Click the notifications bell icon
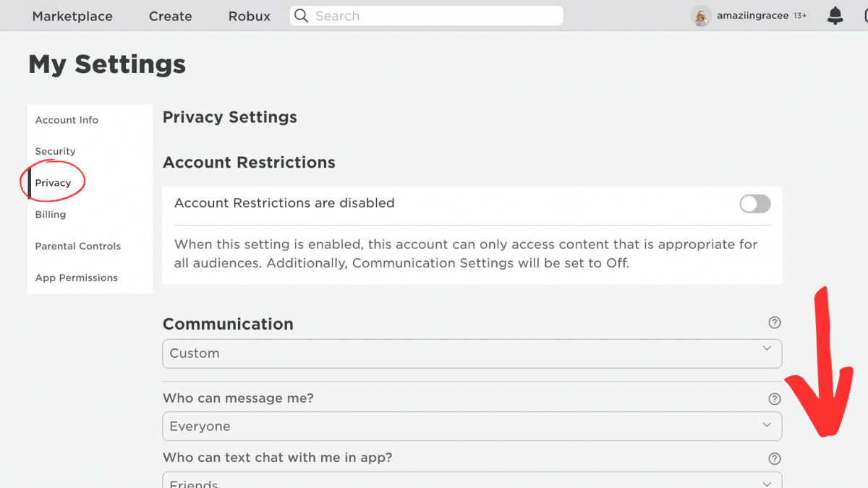 click(x=835, y=16)
